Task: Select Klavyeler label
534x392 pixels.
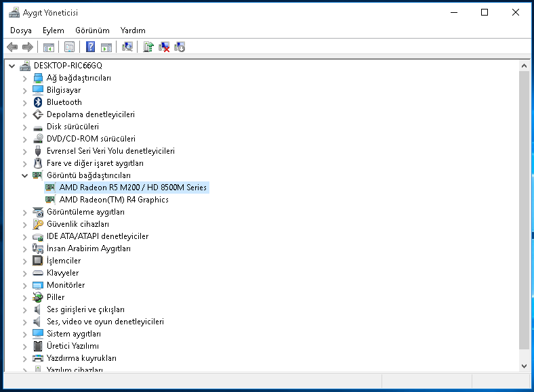Action: [x=62, y=273]
